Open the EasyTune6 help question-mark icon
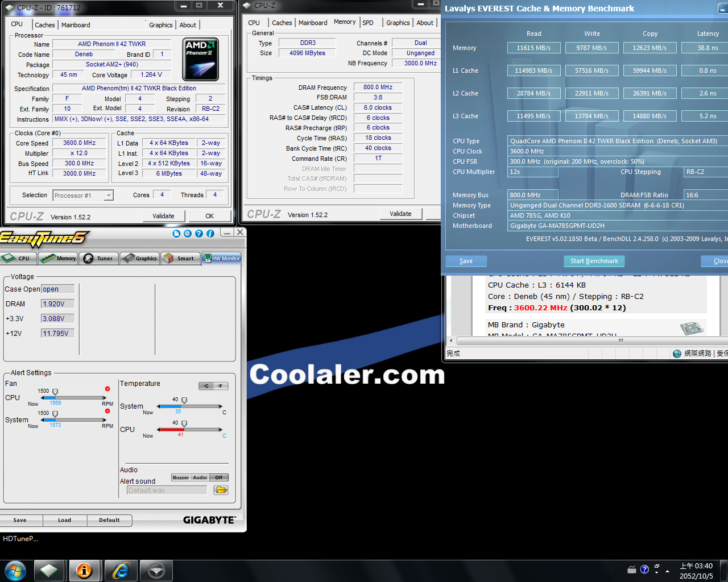This screenshot has width=728, height=582. click(199, 234)
